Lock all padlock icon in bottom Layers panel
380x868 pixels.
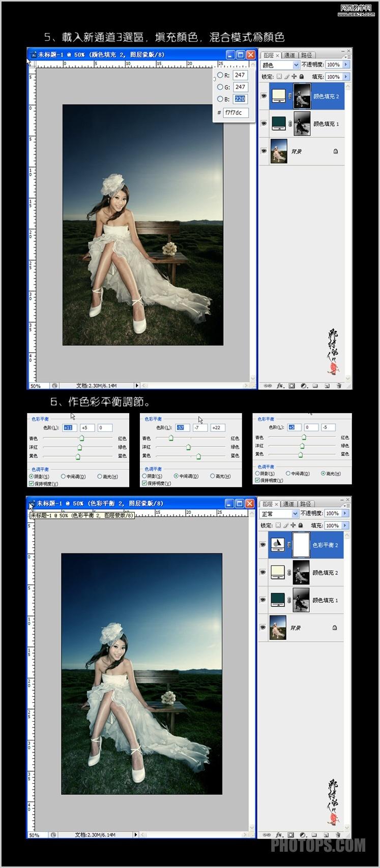tap(301, 525)
